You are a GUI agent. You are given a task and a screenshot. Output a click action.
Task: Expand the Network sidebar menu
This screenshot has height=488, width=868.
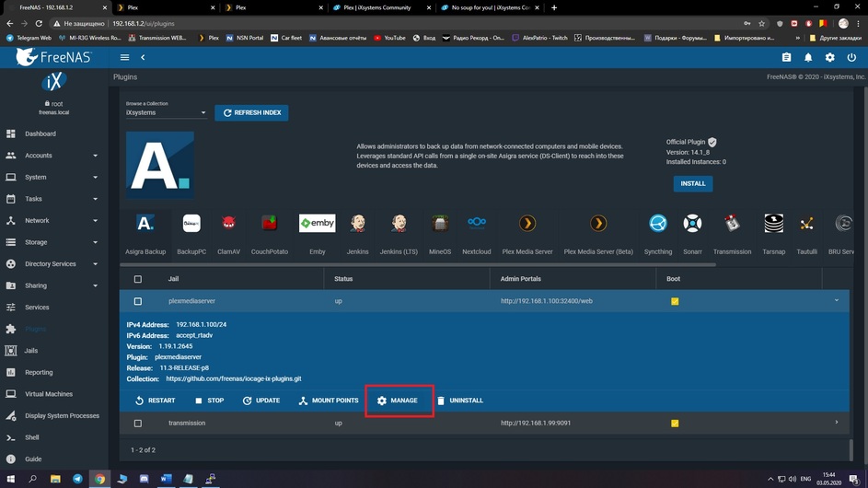[x=53, y=220]
